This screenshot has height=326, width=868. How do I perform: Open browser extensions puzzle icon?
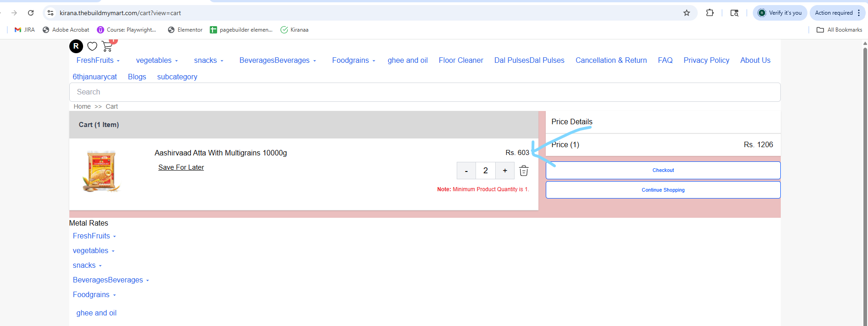point(710,13)
